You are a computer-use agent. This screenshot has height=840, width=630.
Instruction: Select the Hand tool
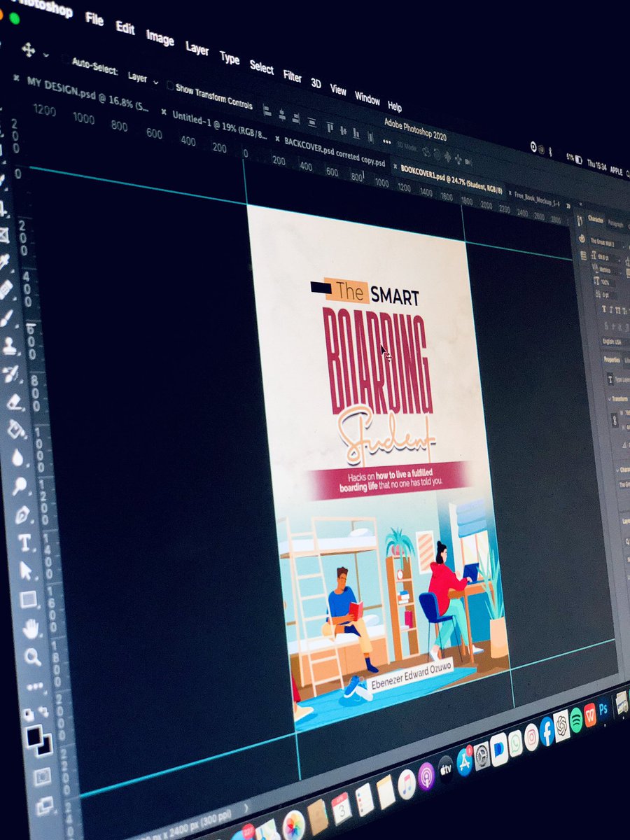[x=30, y=628]
